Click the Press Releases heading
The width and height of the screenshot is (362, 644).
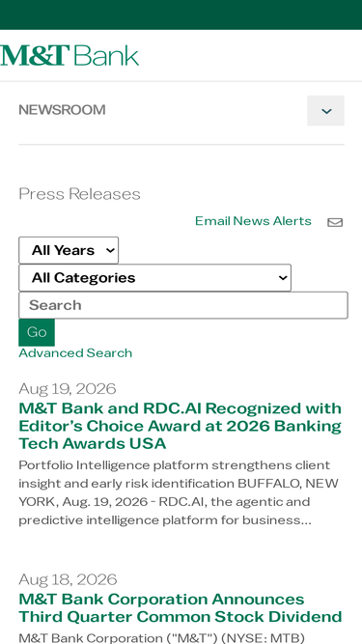[x=79, y=194]
